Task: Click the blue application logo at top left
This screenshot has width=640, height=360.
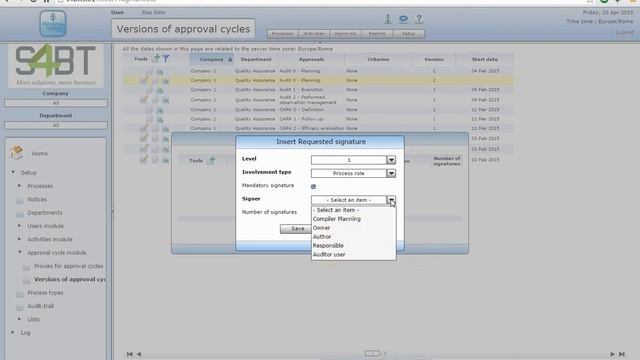Action: tap(53, 23)
